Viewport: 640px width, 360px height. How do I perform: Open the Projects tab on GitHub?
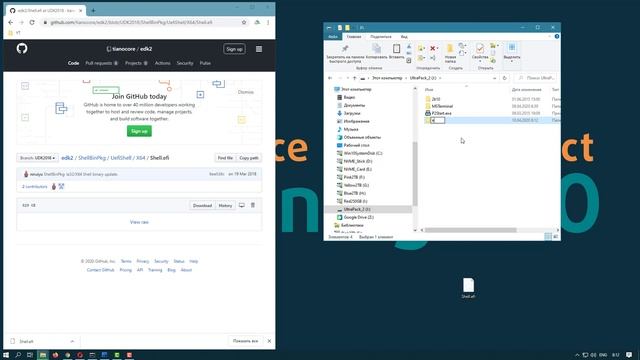click(136, 63)
